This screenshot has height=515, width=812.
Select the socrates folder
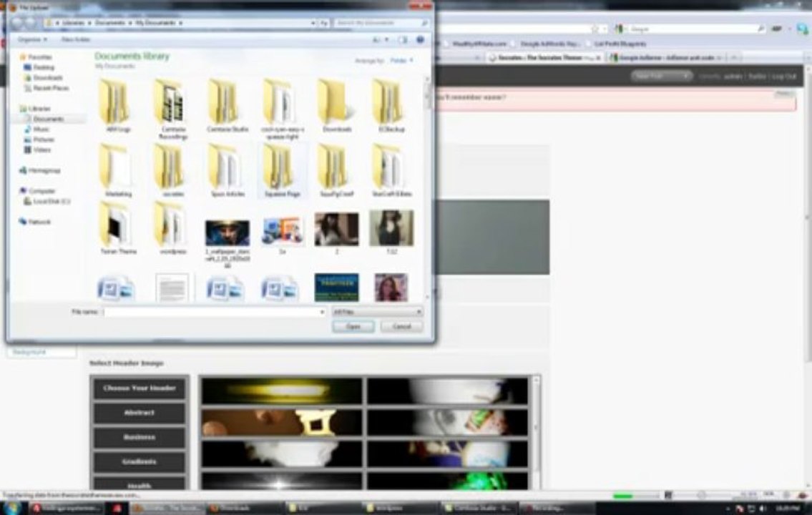pos(173,171)
